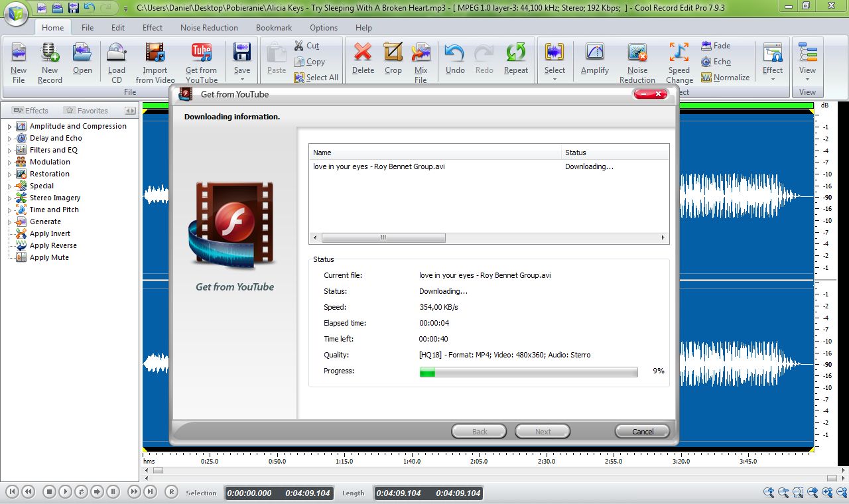Screen dimensions: 849x504
Task: Apply the Echo effect
Action: [716, 62]
